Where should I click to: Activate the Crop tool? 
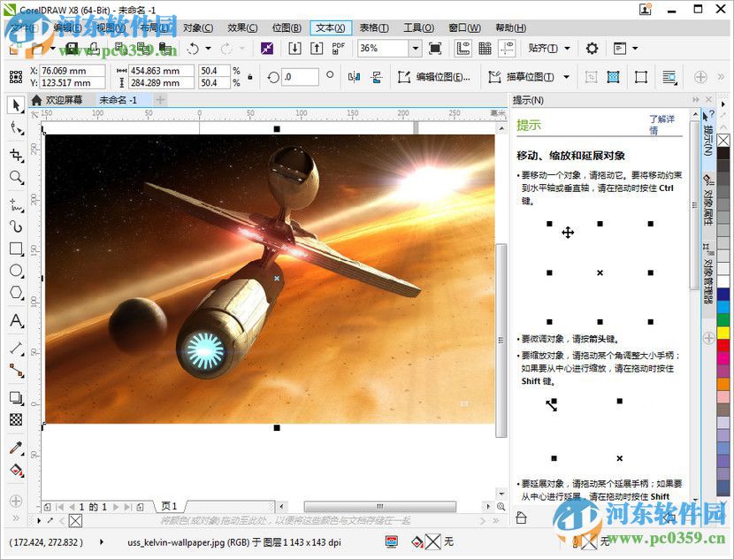coord(15,155)
